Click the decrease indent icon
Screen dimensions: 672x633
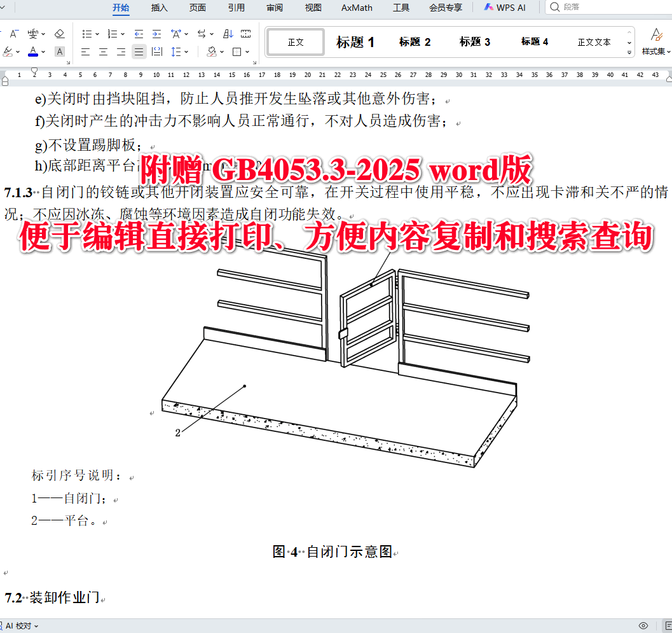[139, 34]
